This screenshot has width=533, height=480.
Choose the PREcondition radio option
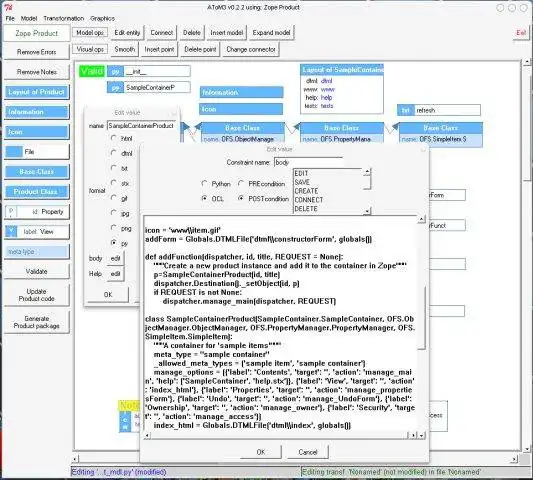241,184
